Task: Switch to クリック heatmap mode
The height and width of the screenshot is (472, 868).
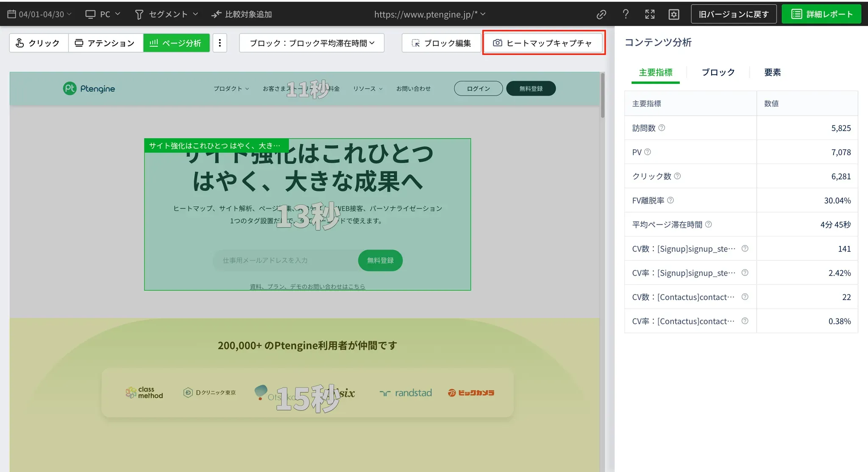Action: tap(39, 43)
